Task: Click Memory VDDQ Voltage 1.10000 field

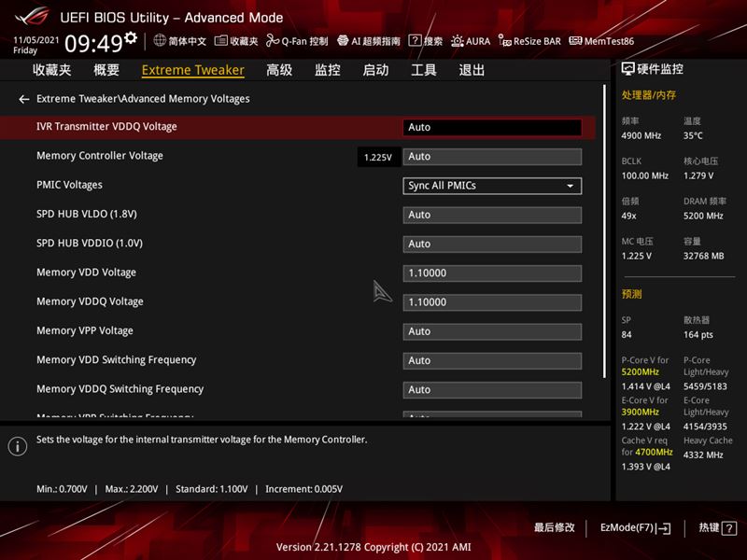Action: click(x=492, y=302)
